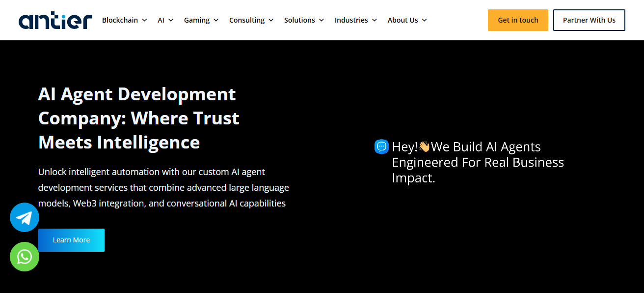Expand the chevron next to Industries
The height and width of the screenshot is (295, 644).
click(x=375, y=20)
